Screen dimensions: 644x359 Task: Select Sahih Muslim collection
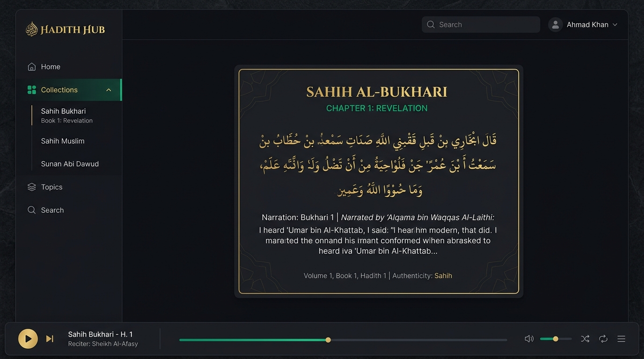pos(63,141)
